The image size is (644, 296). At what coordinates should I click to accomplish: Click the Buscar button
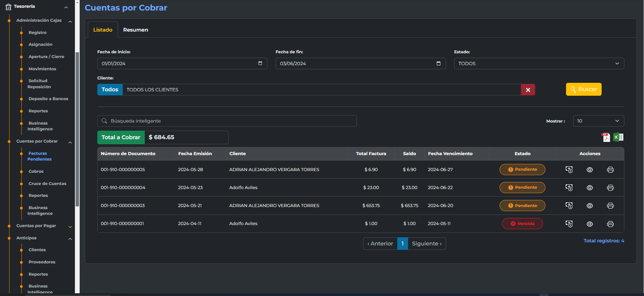coord(583,89)
